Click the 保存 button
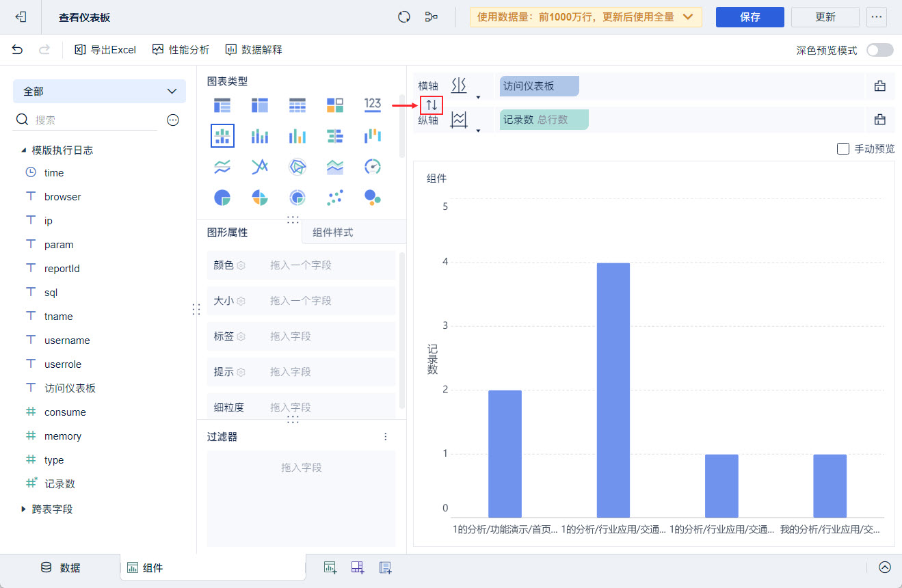 point(750,17)
